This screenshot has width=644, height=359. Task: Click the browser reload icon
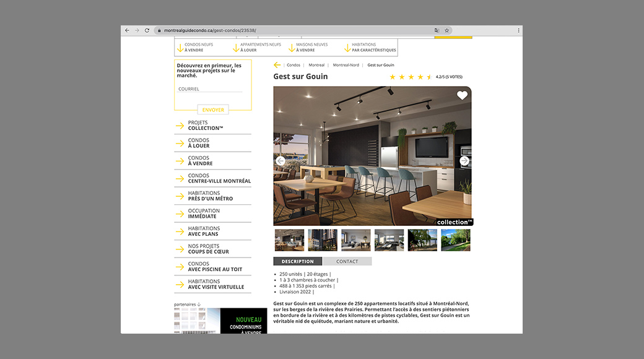[x=147, y=30]
